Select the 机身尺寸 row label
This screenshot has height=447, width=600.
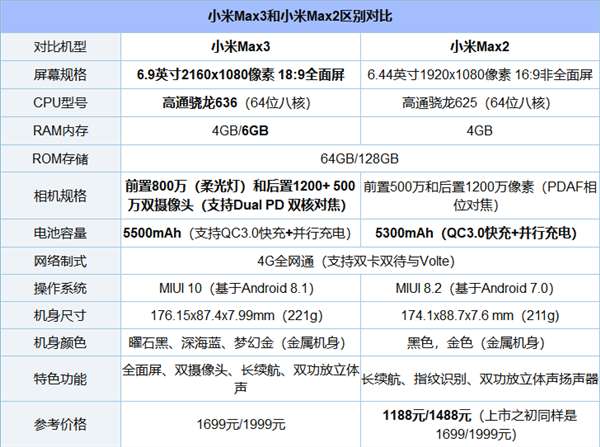tap(60, 316)
